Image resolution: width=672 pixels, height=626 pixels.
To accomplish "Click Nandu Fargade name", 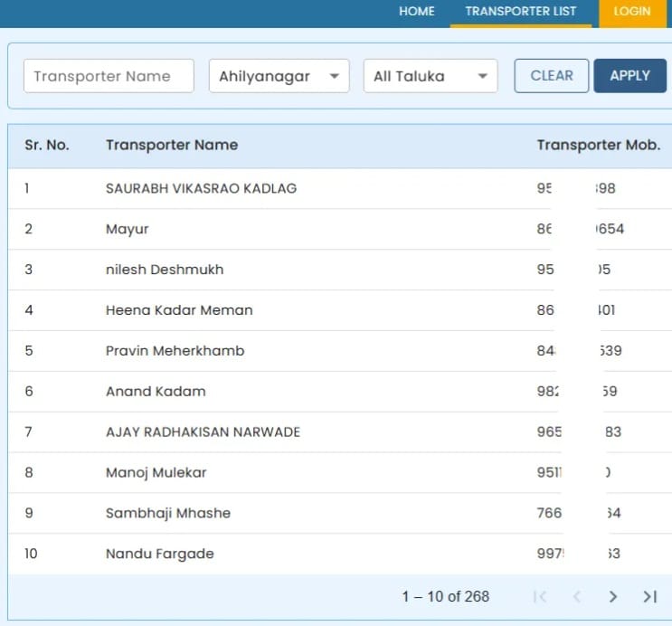I will (159, 554).
